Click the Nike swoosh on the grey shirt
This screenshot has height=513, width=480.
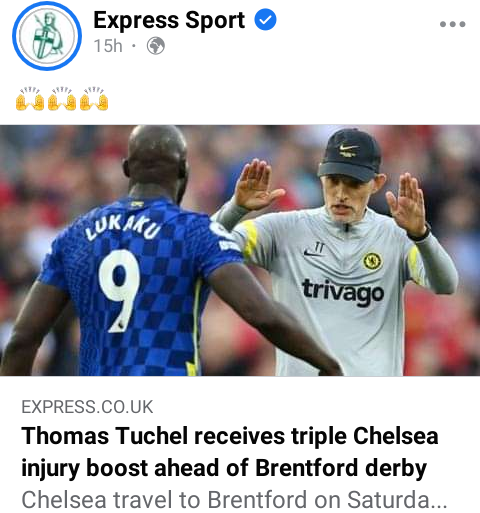click(312, 254)
